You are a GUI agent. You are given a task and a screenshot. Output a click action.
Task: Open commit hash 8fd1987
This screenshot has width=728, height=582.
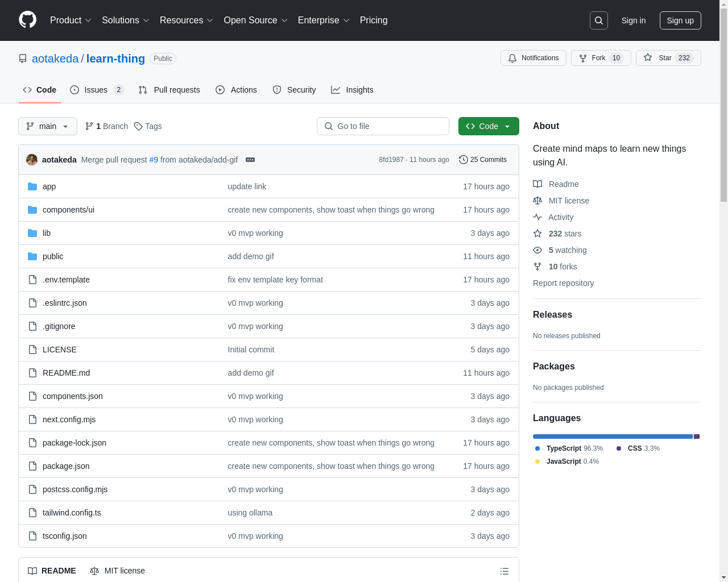coord(391,160)
